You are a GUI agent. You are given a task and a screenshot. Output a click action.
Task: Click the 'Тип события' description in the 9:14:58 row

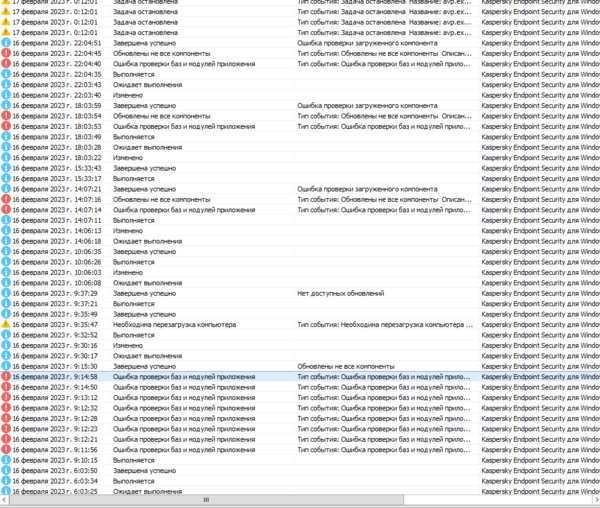384,376
